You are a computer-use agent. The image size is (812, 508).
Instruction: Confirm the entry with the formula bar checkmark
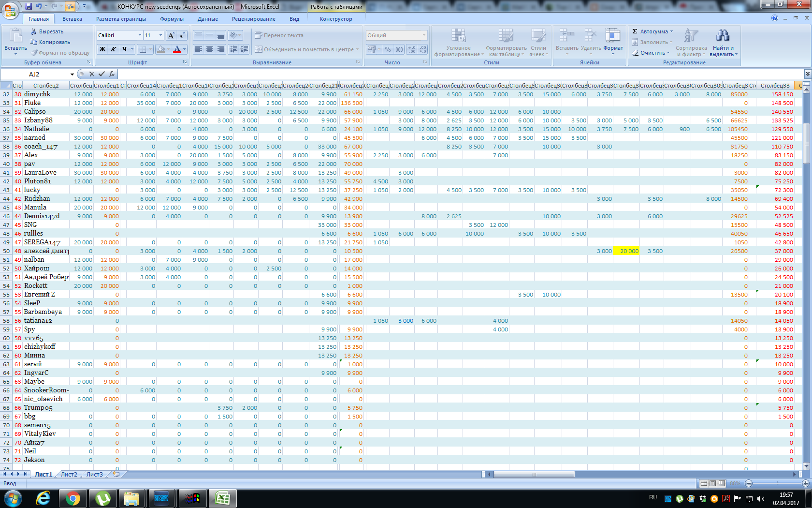coord(101,74)
